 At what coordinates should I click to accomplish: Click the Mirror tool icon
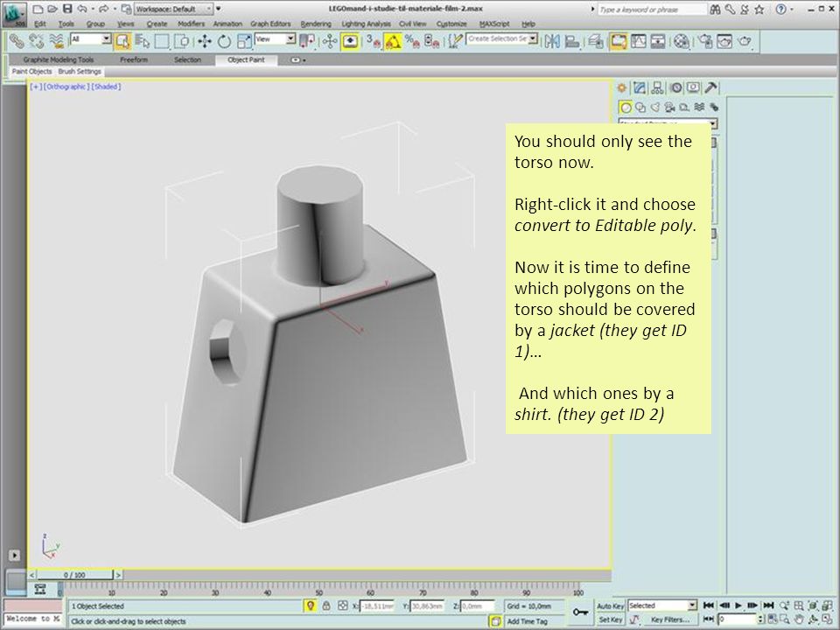tap(552, 41)
